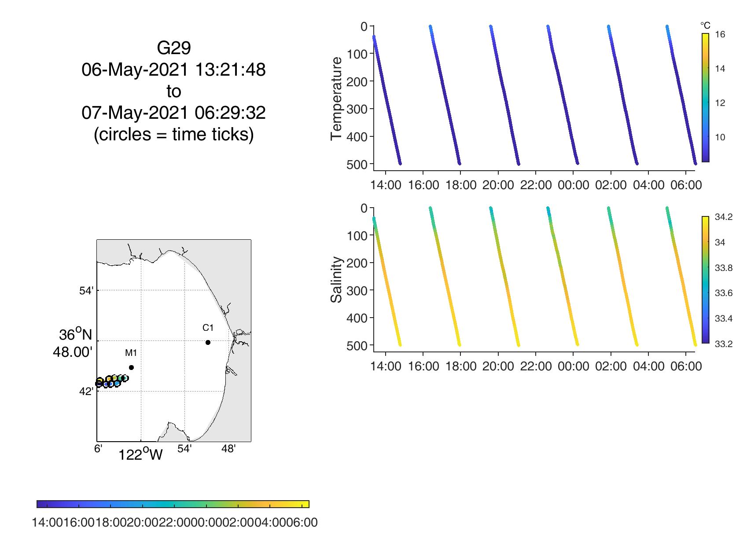The image size is (747, 560).
Task: Click the 48.00' latitude label
Action: pyautogui.click(x=73, y=352)
